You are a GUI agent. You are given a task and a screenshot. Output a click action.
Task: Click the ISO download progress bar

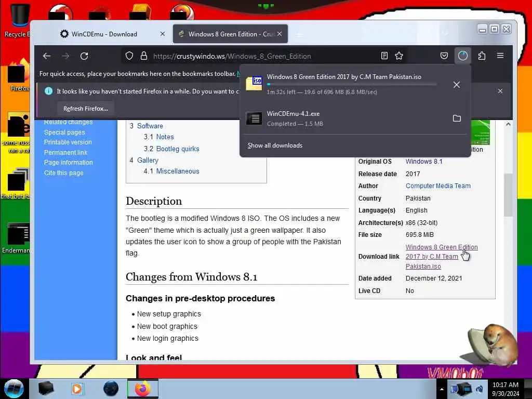[352, 84]
